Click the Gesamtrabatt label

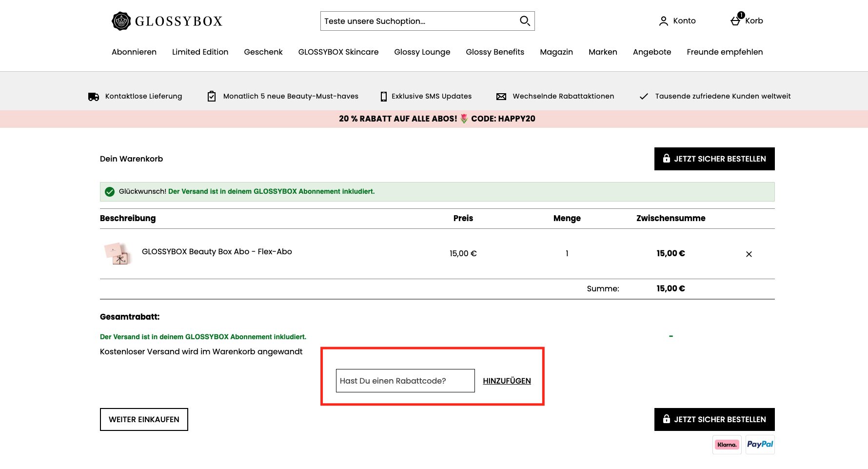point(130,317)
